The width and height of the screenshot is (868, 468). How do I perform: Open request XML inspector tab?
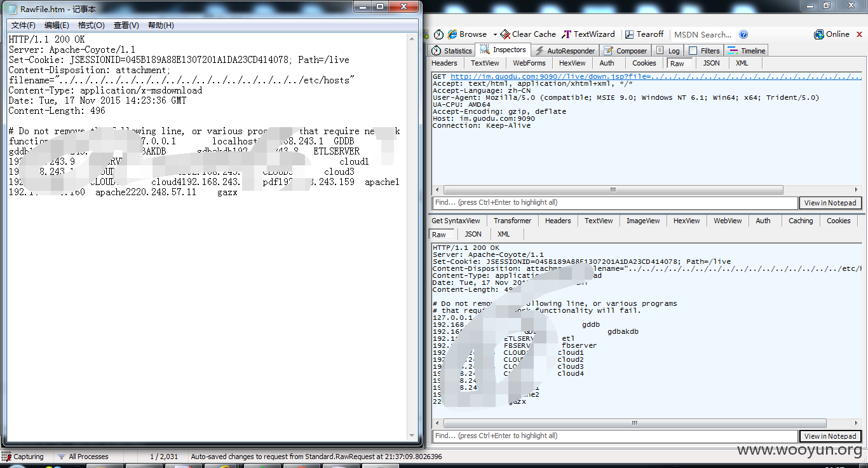[742, 63]
